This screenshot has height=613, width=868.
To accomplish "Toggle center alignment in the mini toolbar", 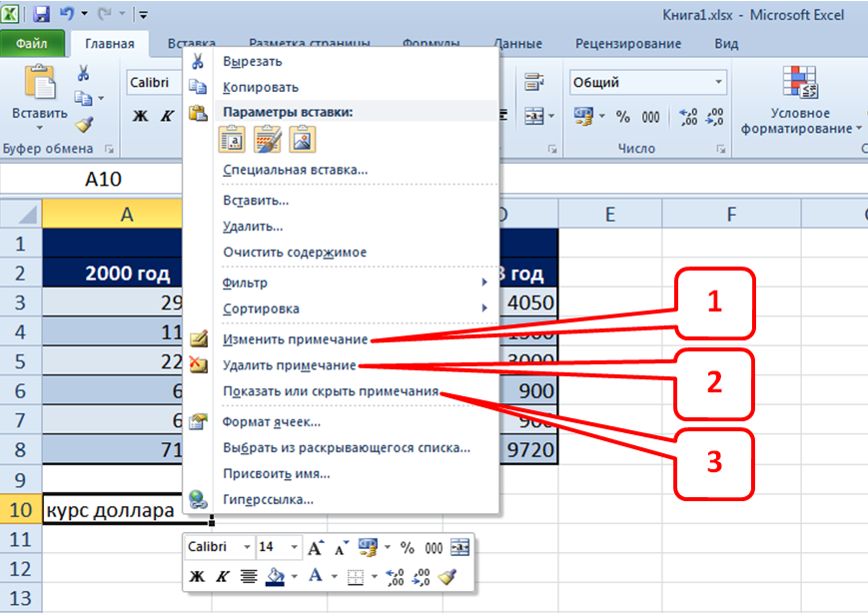I will [249, 576].
